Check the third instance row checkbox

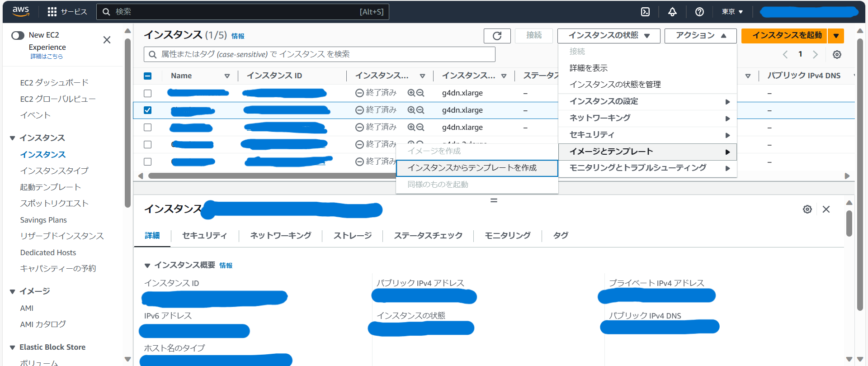point(147,128)
